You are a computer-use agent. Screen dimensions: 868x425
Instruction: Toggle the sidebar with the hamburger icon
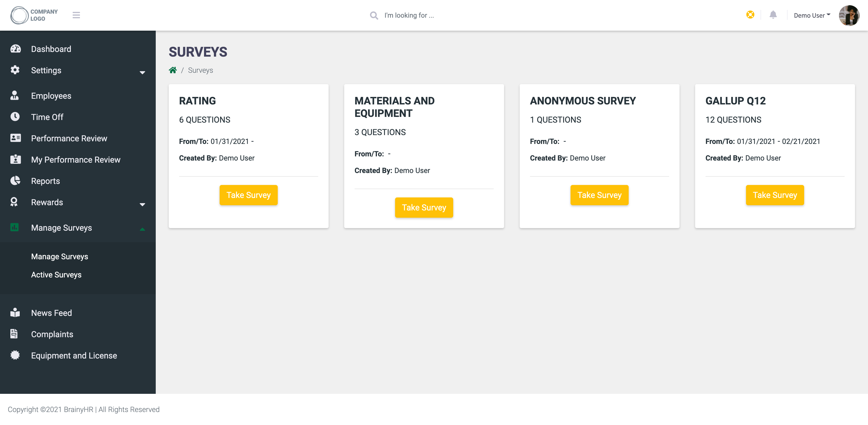click(x=77, y=15)
